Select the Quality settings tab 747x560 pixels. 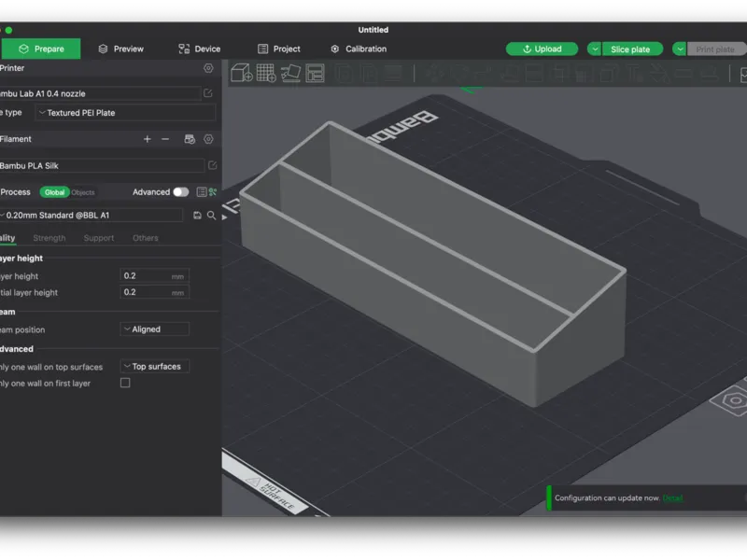pyautogui.click(x=7, y=238)
